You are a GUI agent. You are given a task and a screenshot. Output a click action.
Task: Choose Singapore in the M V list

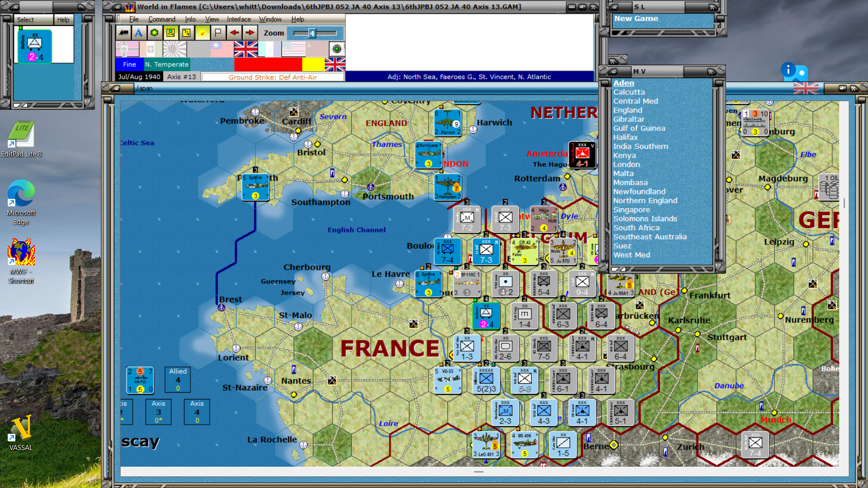click(632, 210)
